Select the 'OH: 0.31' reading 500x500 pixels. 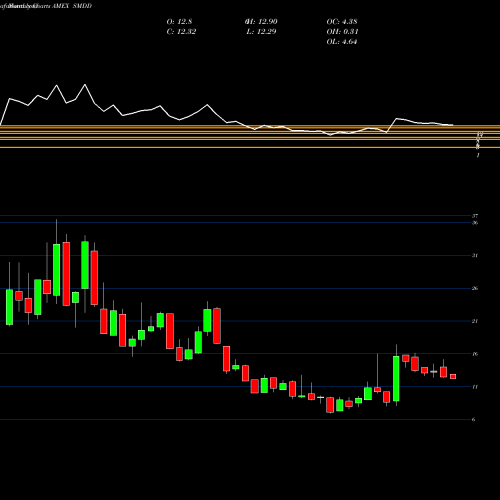(x=342, y=32)
